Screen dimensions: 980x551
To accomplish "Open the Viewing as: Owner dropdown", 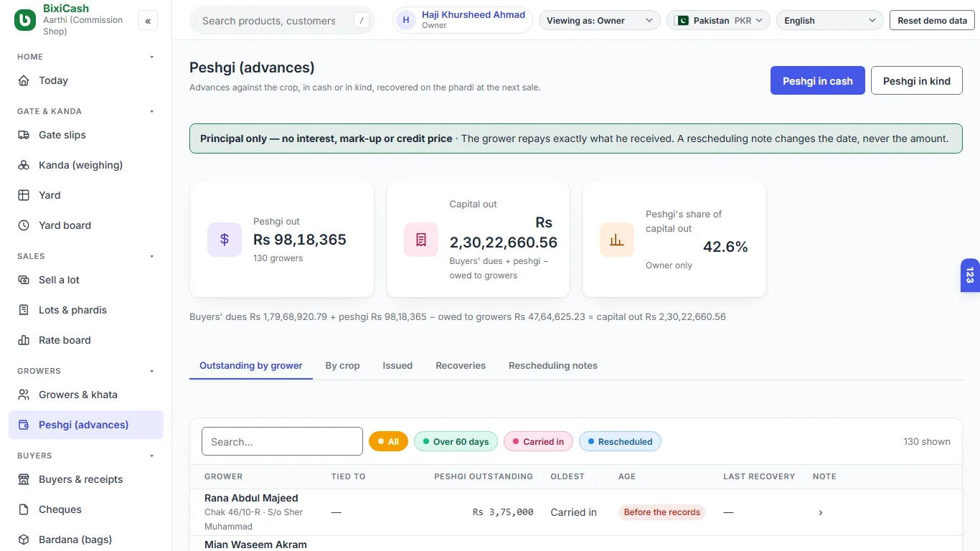I will 600,21.
